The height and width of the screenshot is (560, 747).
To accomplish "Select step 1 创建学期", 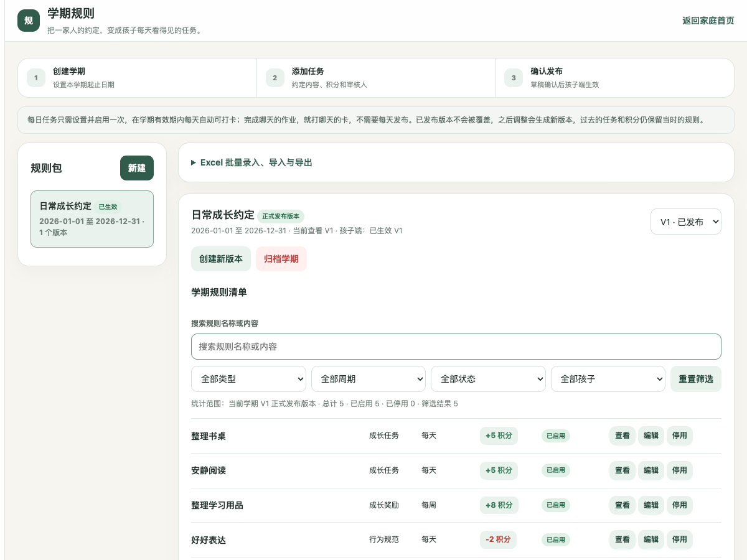I will click(x=137, y=78).
